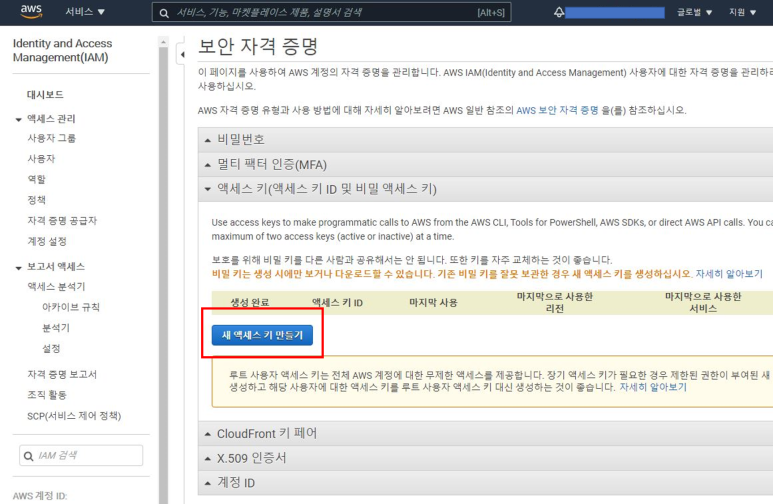The image size is (773, 504).
Task: Open 분석기 sub-item in the sidebar
Action: [56, 328]
